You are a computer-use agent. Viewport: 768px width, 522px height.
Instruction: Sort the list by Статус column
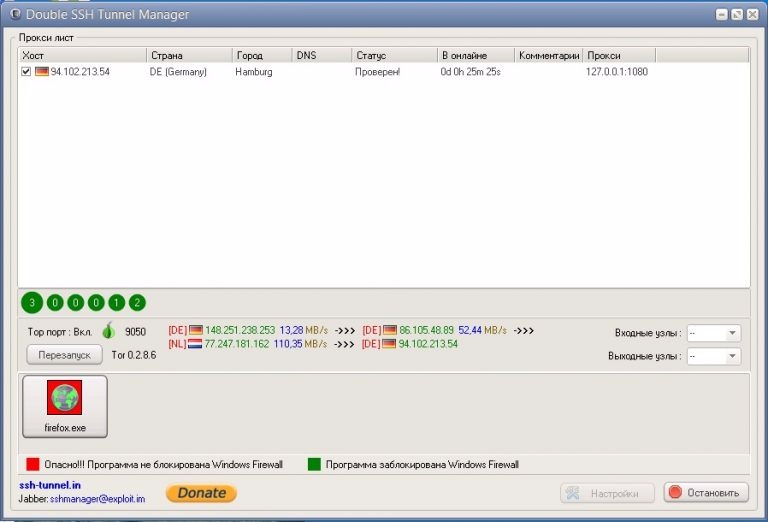coord(394,56)
